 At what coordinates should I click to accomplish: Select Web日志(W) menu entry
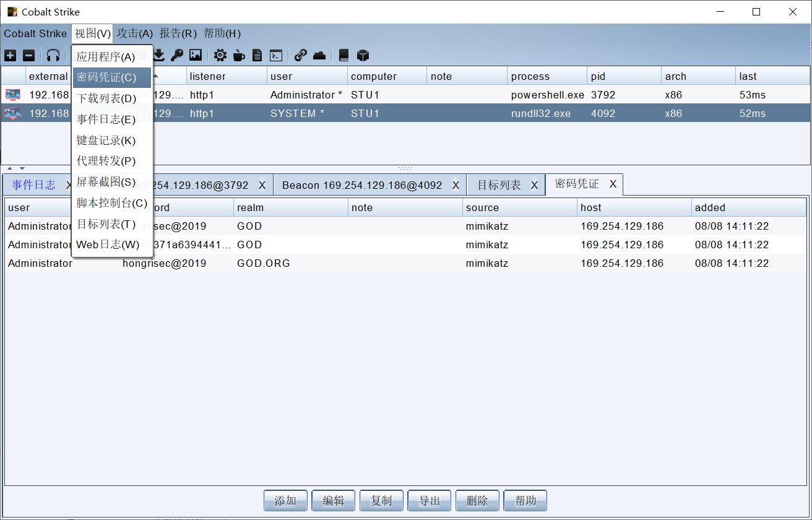tap(112, 245)
